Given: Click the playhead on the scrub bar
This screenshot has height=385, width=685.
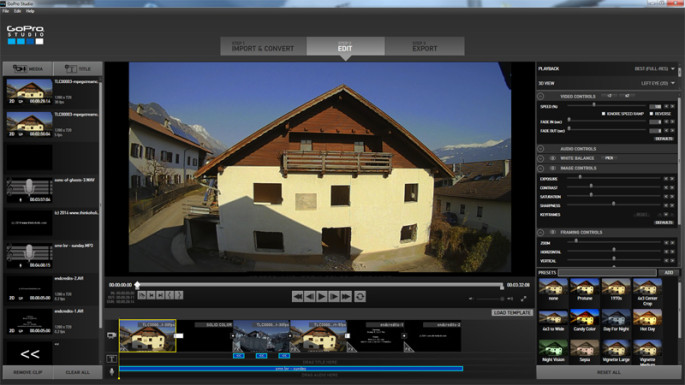Looking at the screenshot, I should pos(137,285).
